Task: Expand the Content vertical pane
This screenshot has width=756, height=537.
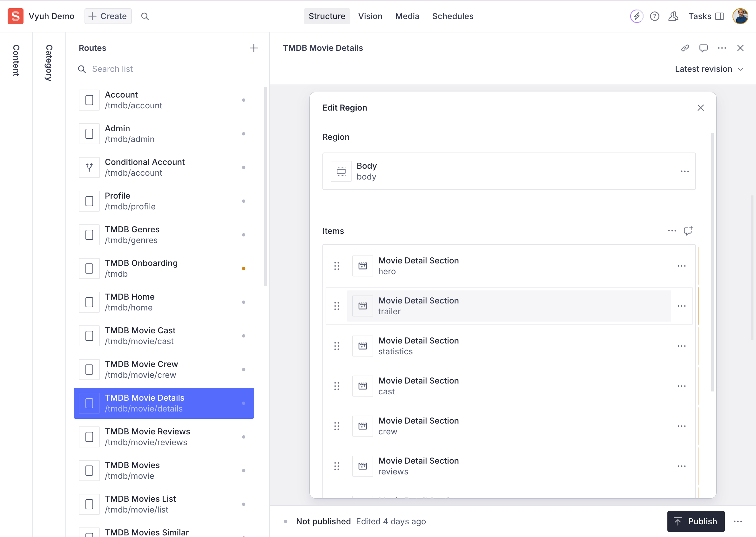Action: (x=16, y=60)
